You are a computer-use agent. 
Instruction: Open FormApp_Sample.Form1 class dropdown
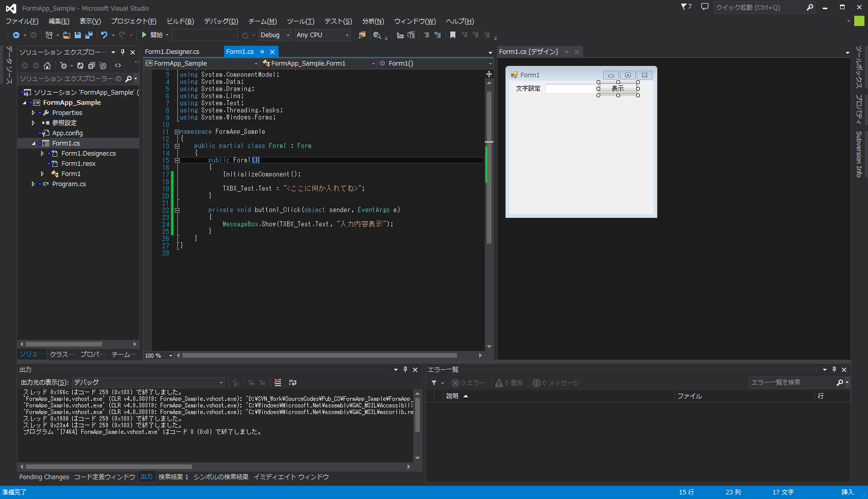[x=319, y=64]
